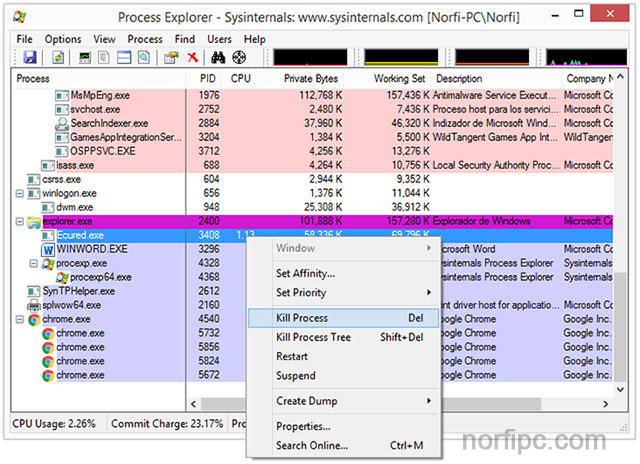Open the Options menu
This screenshot has height=464, width=640.
coord(63,39)
